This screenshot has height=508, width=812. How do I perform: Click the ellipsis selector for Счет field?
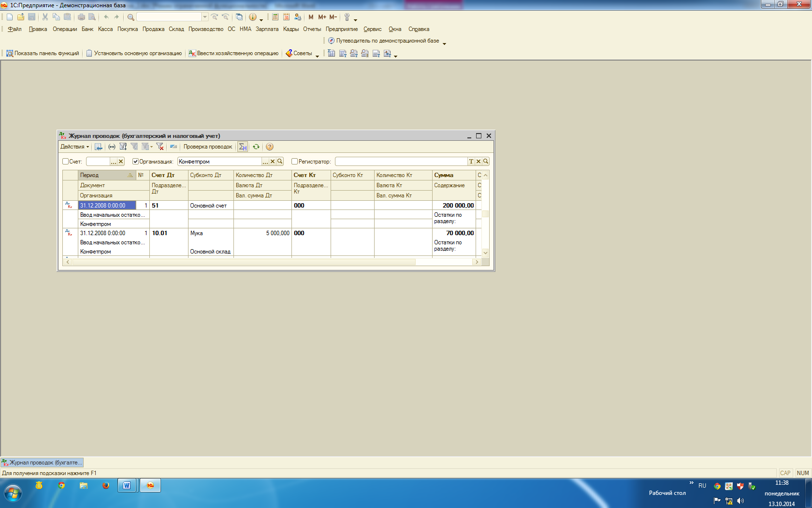[x=114, y=162]
